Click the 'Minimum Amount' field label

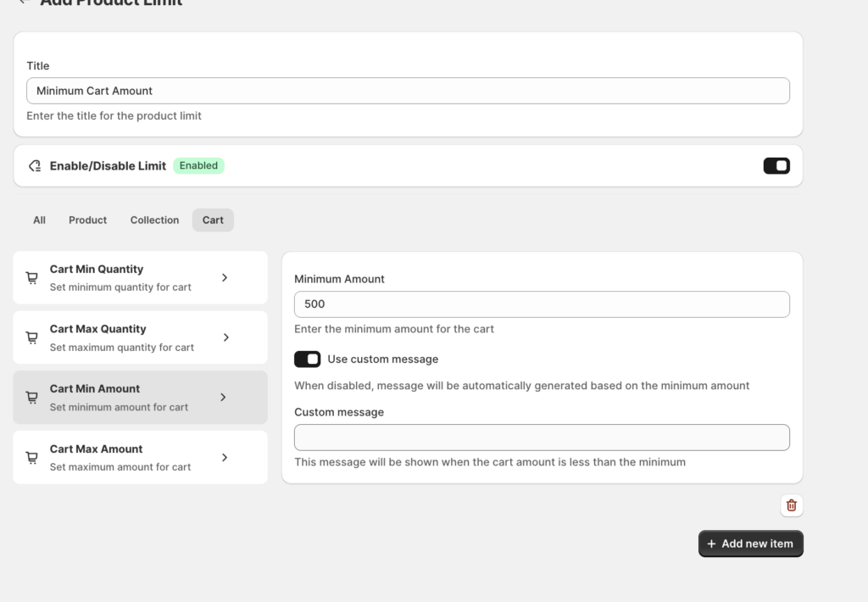pos(339,279)
